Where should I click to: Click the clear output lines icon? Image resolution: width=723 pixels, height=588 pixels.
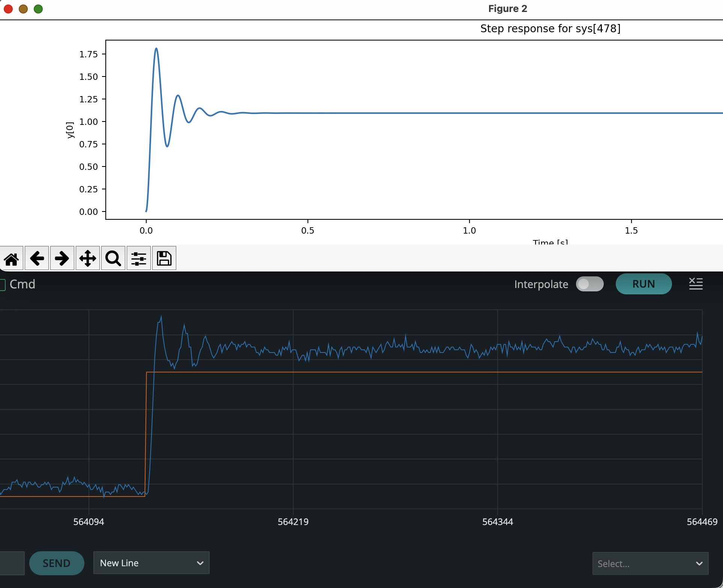696,284
